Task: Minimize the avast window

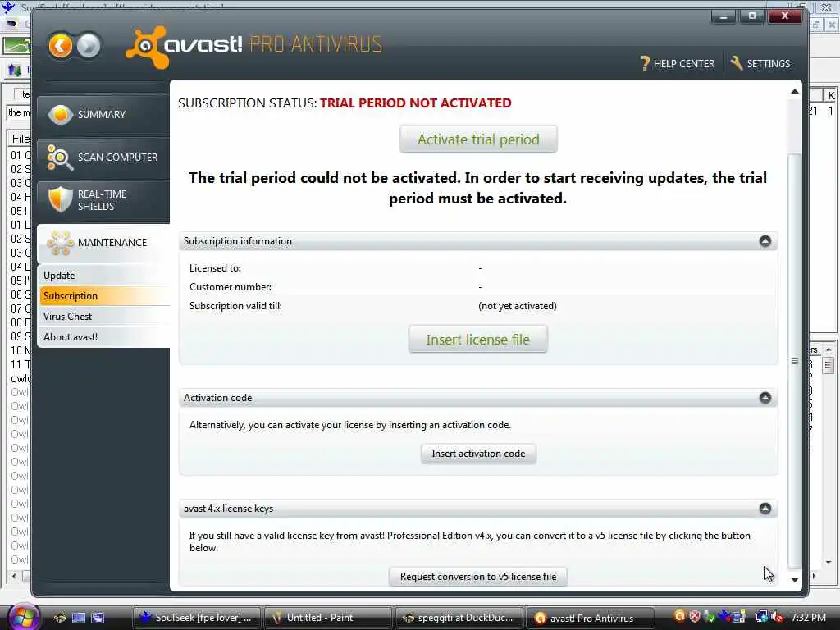Action: click(x=724, y=16)
